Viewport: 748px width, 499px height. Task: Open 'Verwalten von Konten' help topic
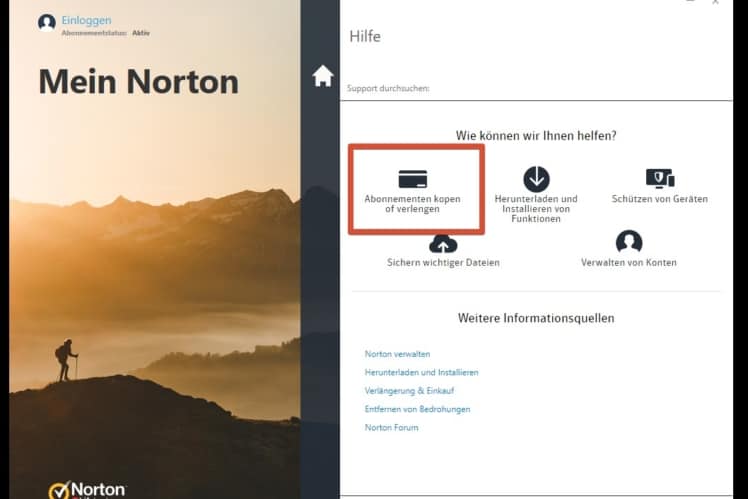[629, 262]
